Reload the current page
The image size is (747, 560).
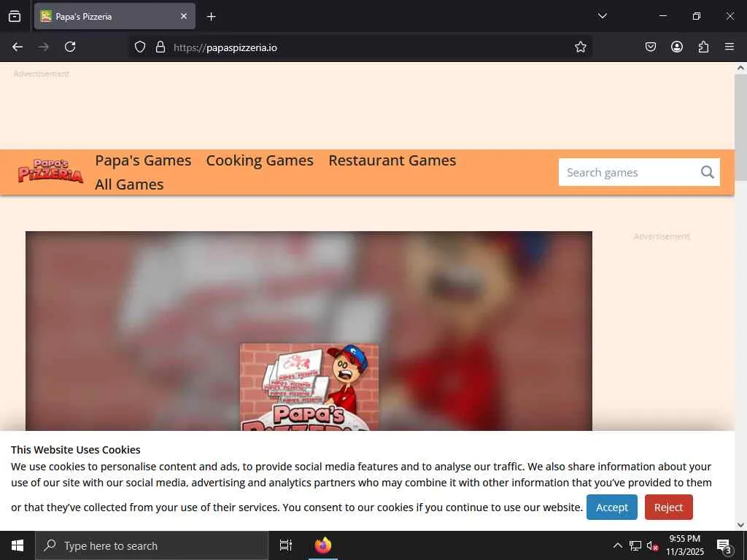click(70, 47)
